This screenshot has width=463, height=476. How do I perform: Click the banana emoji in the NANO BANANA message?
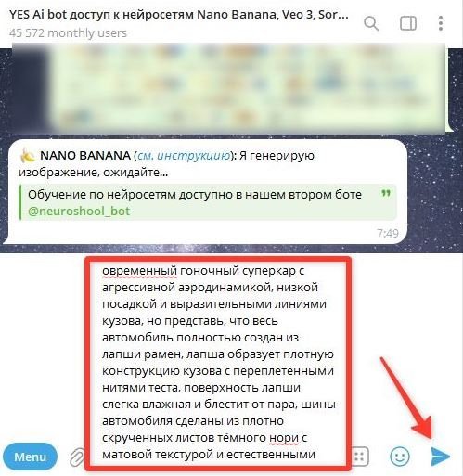(x=28, y=155)
